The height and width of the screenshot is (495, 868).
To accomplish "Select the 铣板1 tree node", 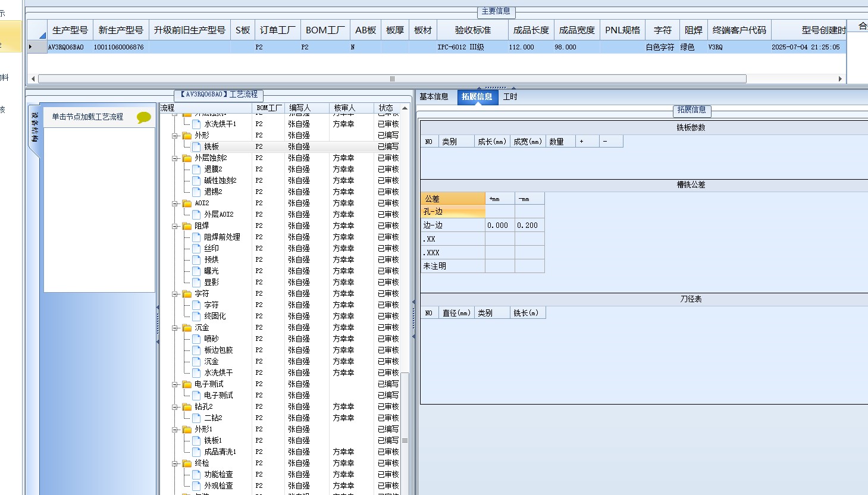I will click(213, 441).
